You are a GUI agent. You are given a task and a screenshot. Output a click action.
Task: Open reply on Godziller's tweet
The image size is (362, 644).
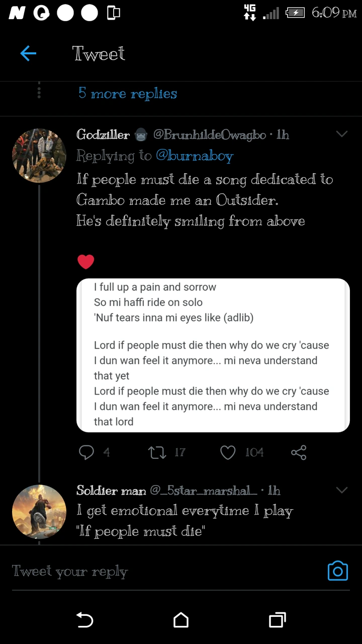click(86, 453)
